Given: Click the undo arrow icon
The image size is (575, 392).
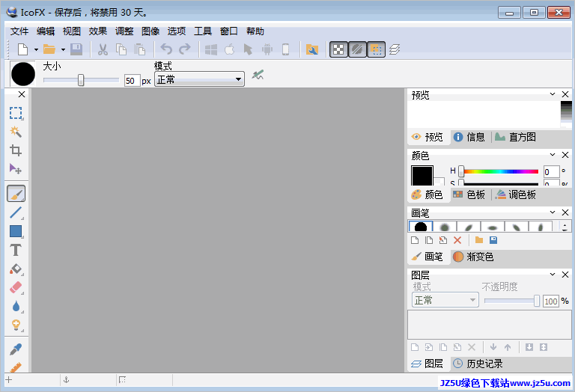Looking at the screenshot, I should (166, 49).
